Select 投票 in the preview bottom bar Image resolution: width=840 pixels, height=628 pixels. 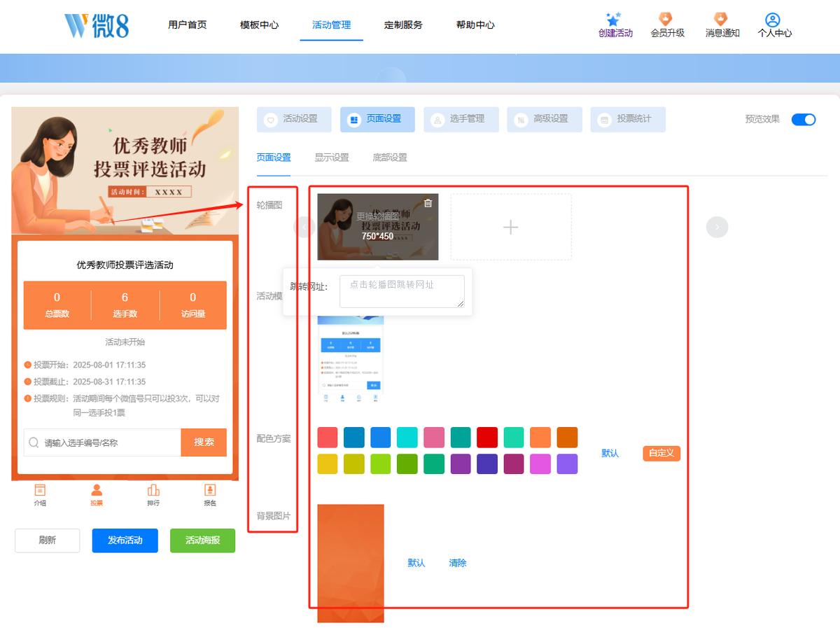[x=97, y=495]
